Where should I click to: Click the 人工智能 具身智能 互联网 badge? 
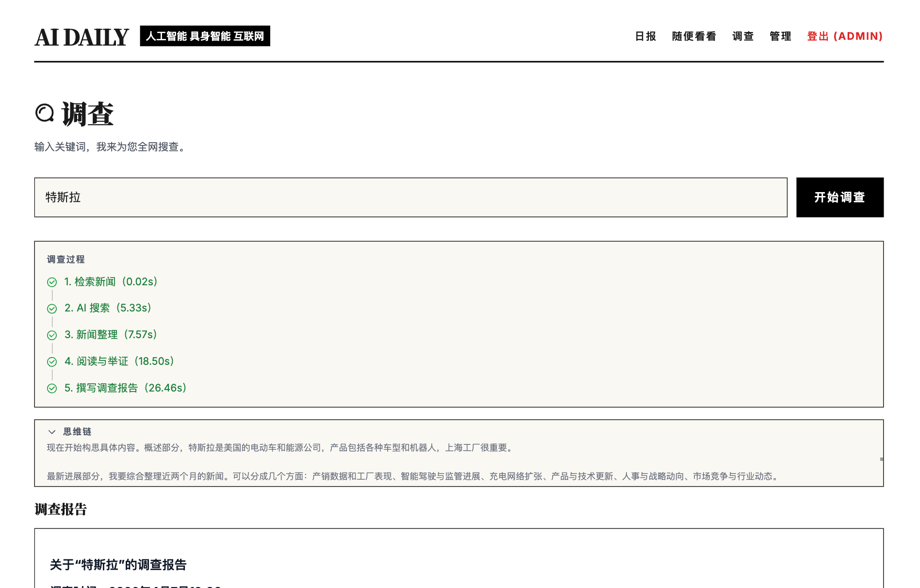click(204, 36)
